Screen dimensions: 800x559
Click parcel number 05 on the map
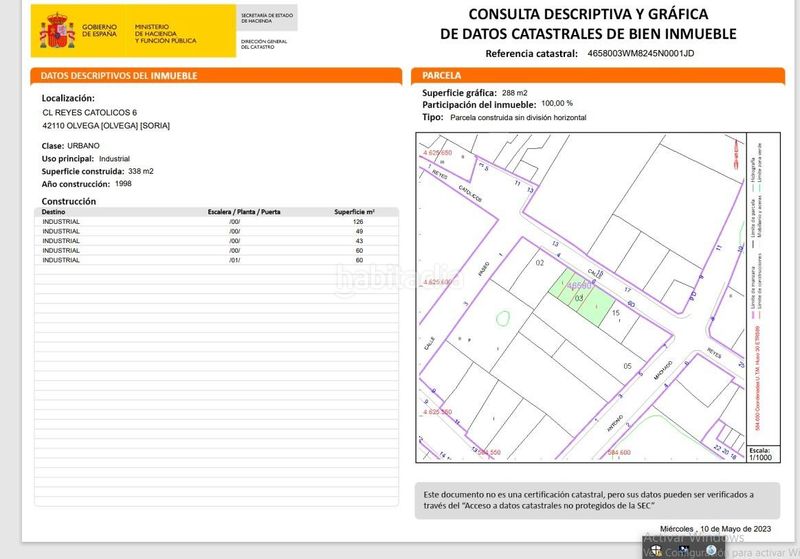coord(627,366)
